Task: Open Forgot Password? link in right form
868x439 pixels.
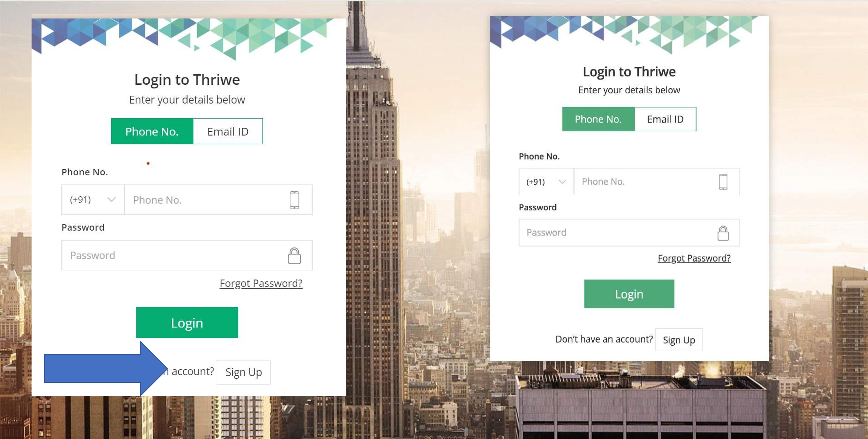Action: pyautogui.click(x=694, y=258)
